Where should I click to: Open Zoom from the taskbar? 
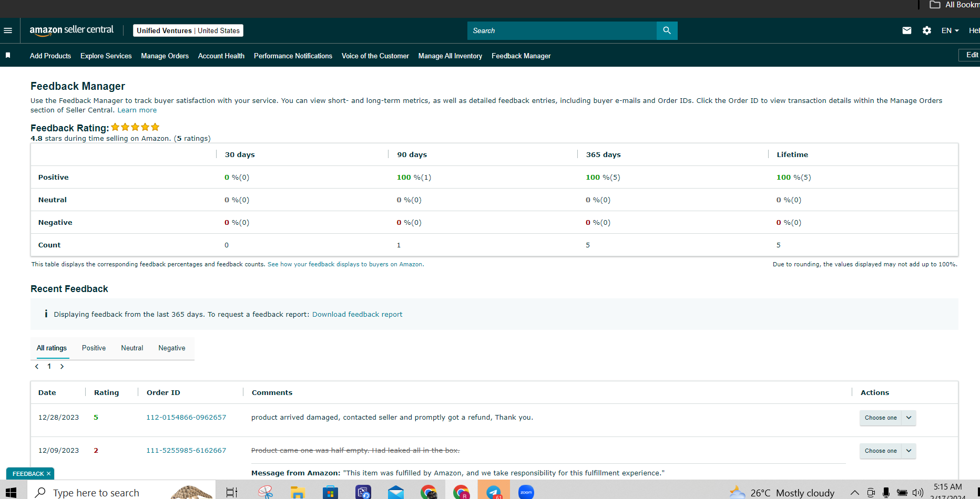(x=526, y=492)
